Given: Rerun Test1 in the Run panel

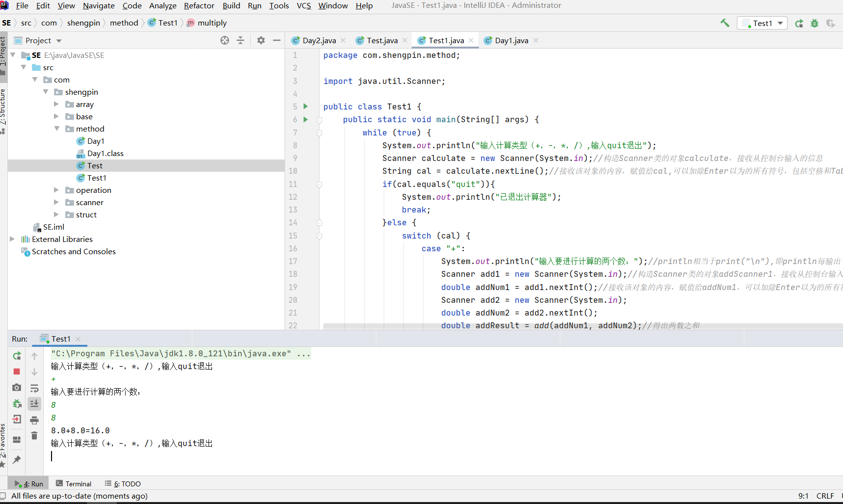Looking at the screenshot, I should click(x=17, y=356).
